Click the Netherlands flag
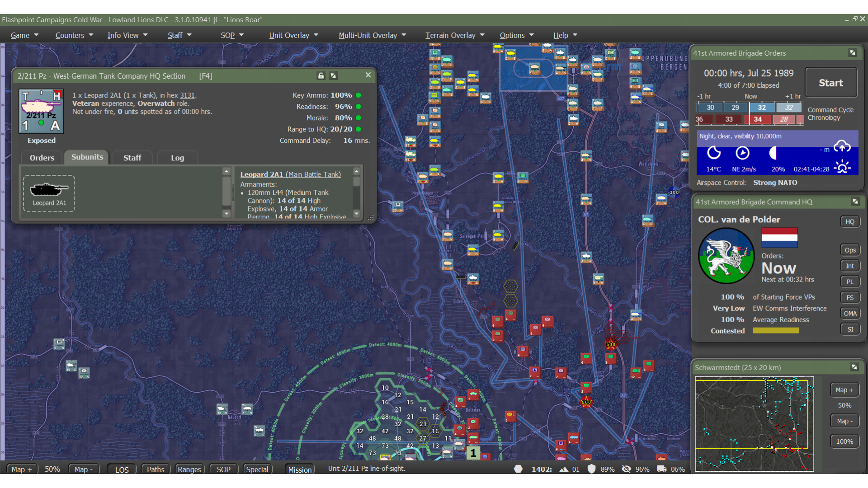 click(x=779, y=238)
